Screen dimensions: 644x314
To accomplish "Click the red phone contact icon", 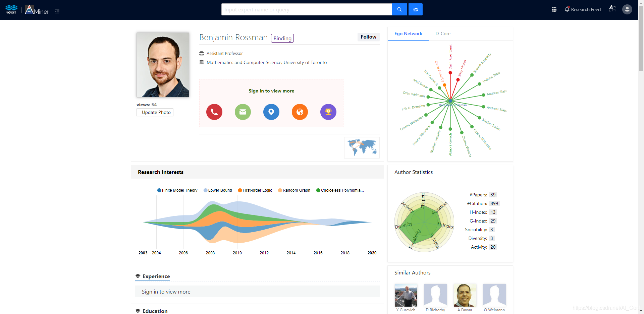I will [x=214, y=112].
